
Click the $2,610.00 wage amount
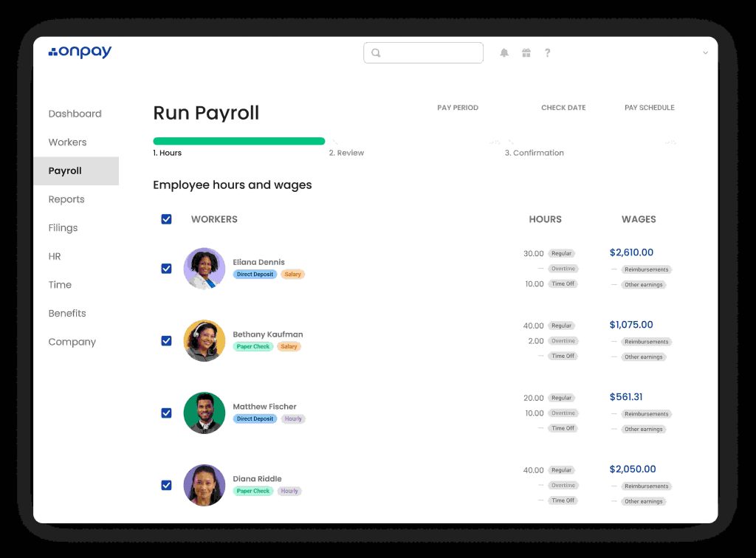coord(632,252)
